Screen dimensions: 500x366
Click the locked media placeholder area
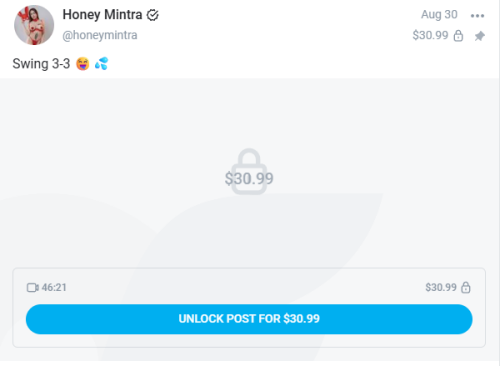click(249, 172)
